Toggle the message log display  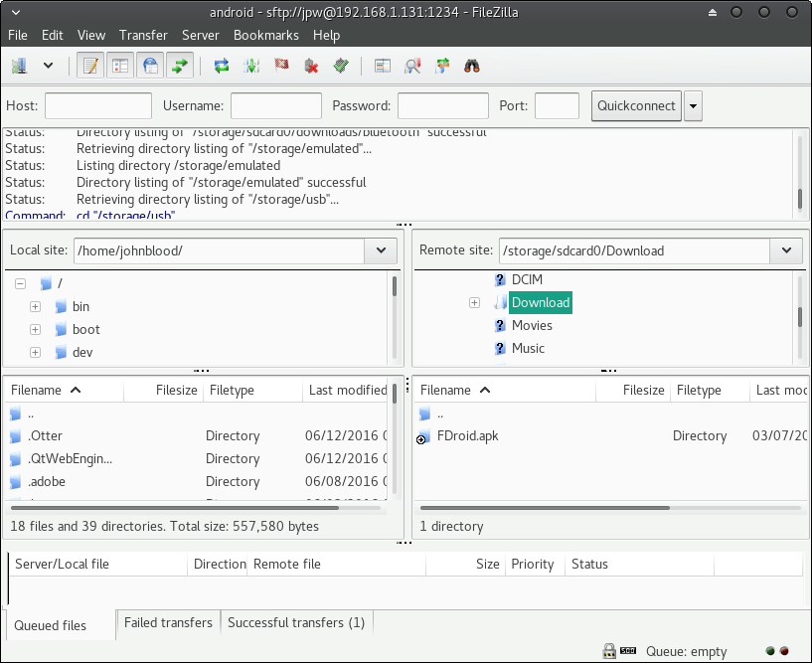click(91, 67)
